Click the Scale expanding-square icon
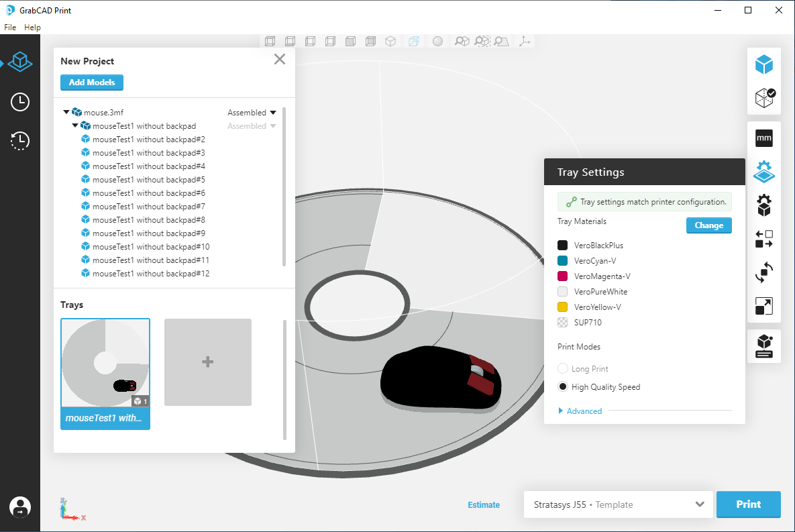This screenshot has height=532, width=795. click(x=764, y=306)
